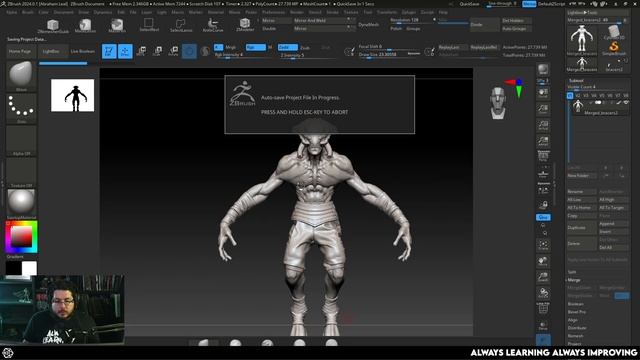Open the current material sphere
Viewport: 640px width, 360px height.
[21, 203]
